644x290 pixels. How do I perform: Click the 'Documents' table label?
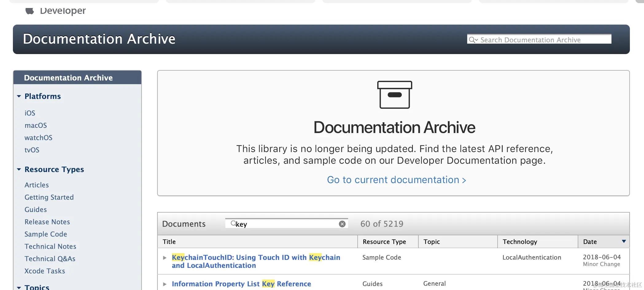[x=184, y=224]
